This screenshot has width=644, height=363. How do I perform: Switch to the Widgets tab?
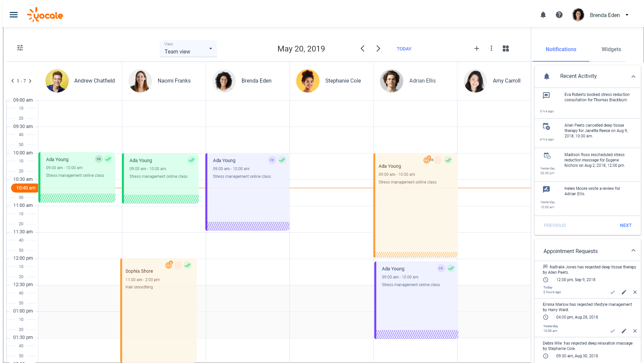point(611,49)
